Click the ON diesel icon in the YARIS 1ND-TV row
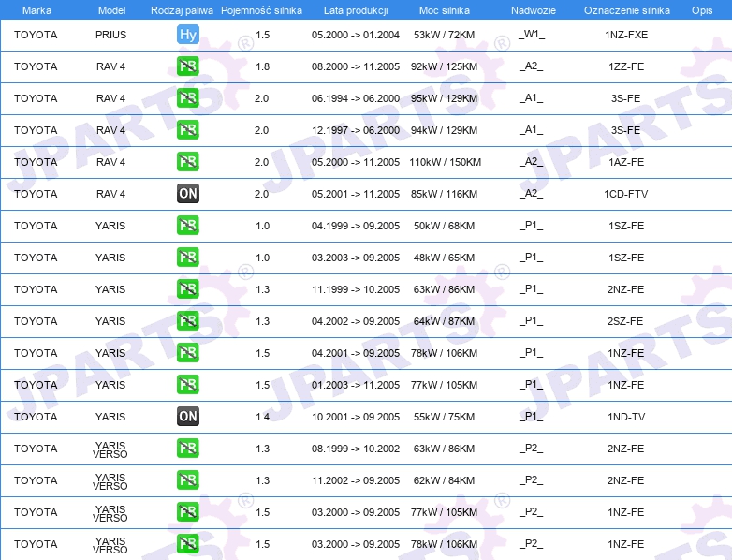 coord(188,416)
